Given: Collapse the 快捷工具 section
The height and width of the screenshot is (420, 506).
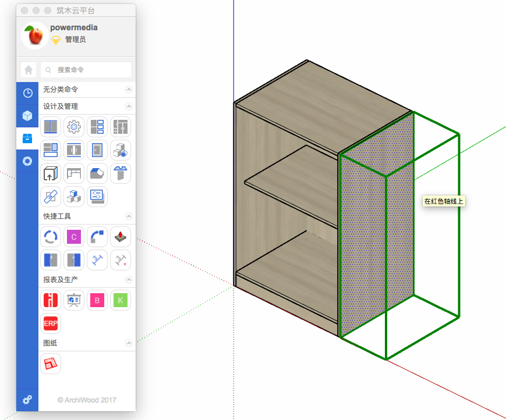Looking at the screenshot, I should 129,216.
